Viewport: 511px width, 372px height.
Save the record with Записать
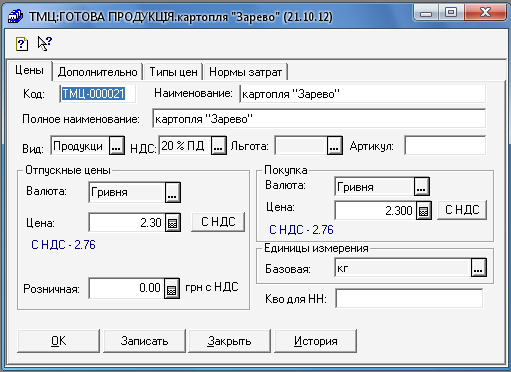pyautogui.click(x=144, y=341)
